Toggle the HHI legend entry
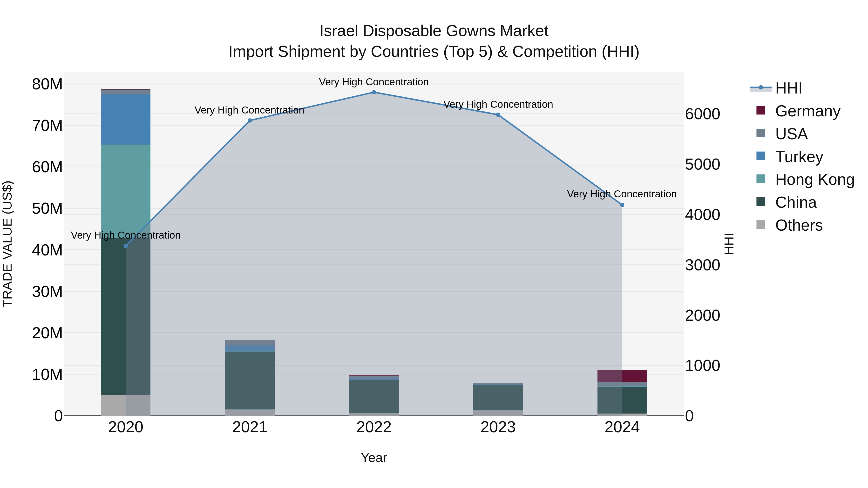The height and width of the screenshot is (488, 868). [x=776, y=88]
